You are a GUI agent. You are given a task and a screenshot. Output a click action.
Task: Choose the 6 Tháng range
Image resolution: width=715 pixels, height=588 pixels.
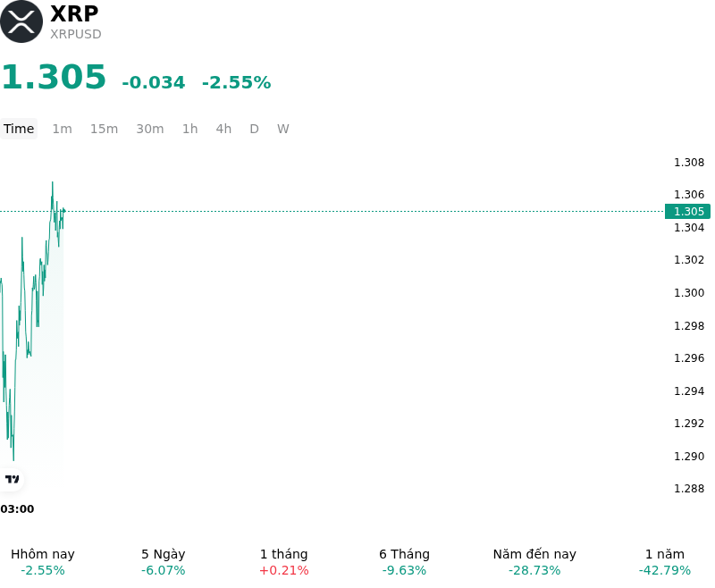(404, 562)
